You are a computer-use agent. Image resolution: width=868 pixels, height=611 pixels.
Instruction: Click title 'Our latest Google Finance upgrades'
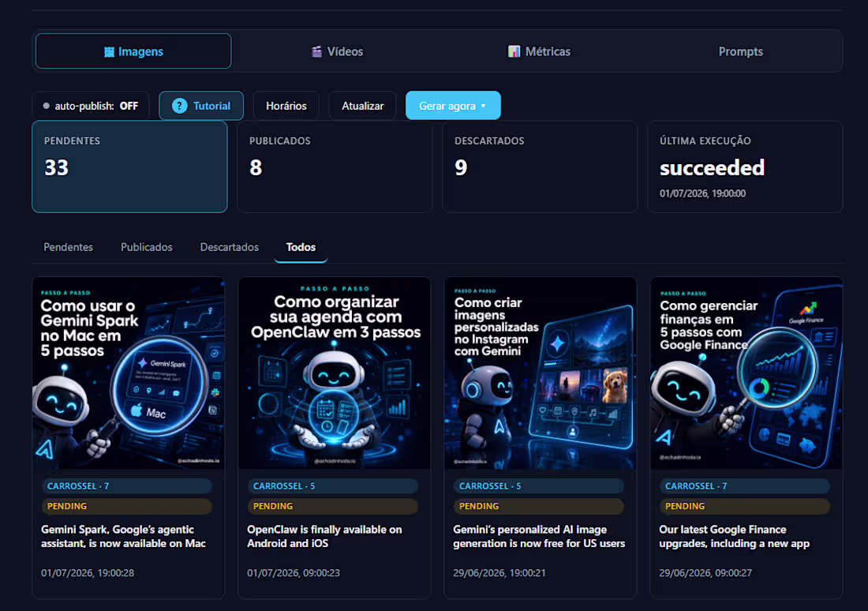click(x=734, y=536)
